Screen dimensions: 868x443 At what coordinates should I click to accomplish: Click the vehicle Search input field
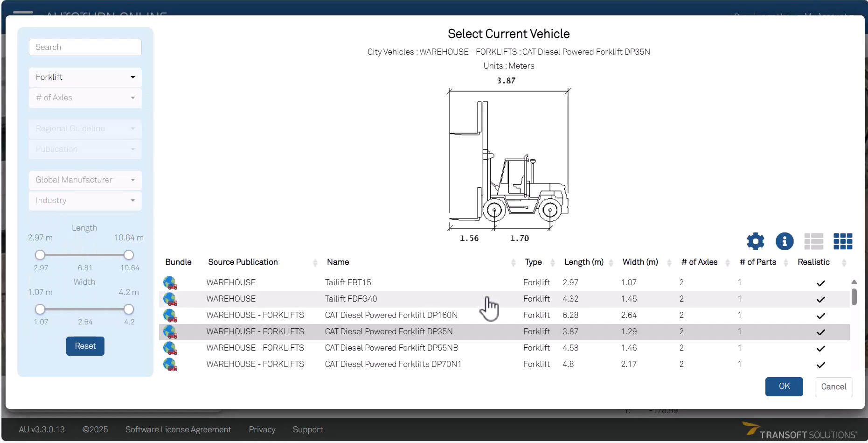point(85,48)
